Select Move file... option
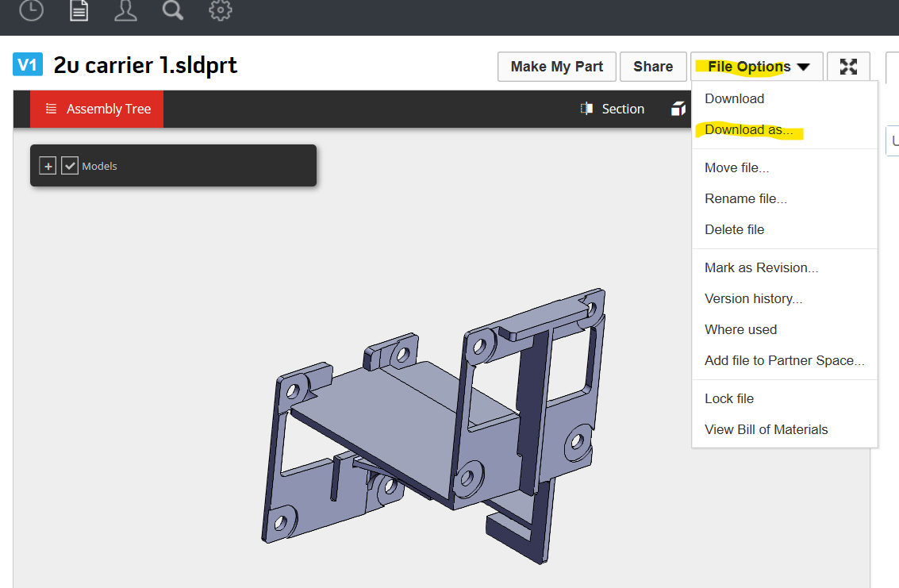899x588 pixels. click(x=785, y=167)
